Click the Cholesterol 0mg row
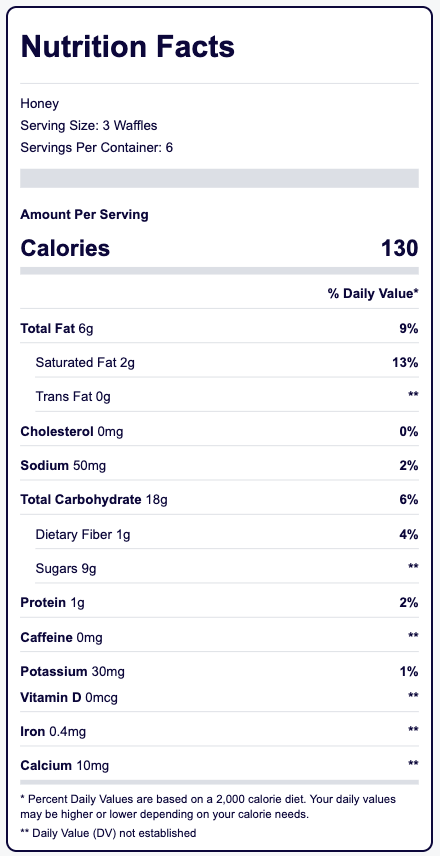 coord(219,432)
